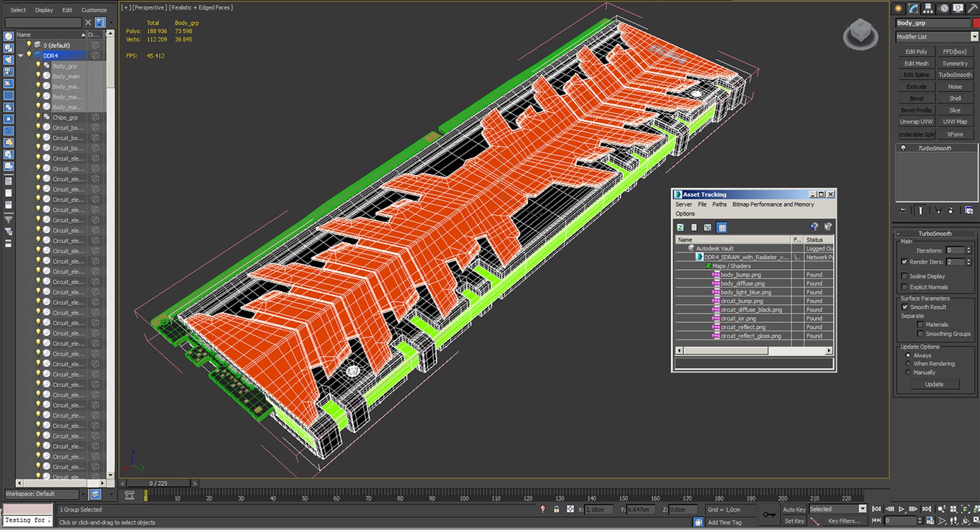The width and height of the screenshot is (980, 530).
Task: Toggle Show End Result in modifier stack
Action: click(920, 210)
